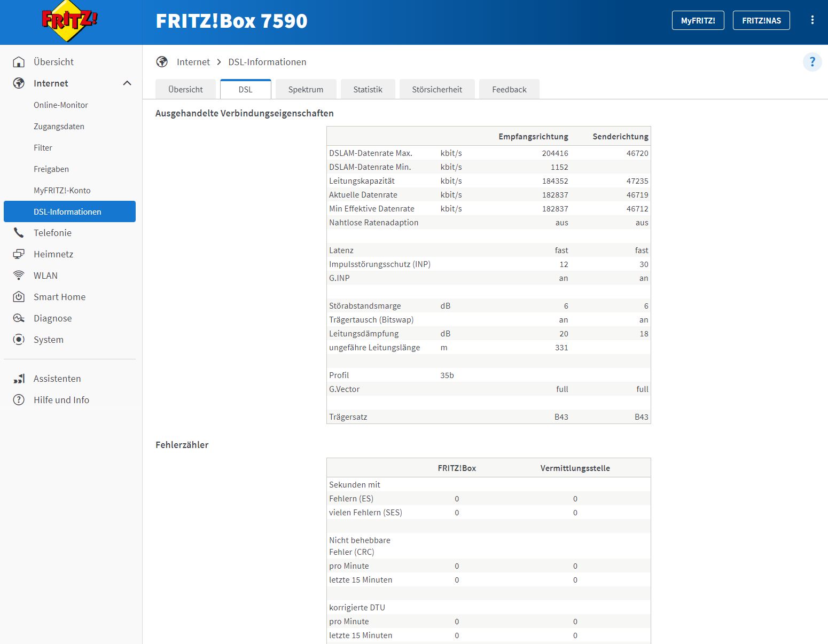Open the Filter submenu entry
Image resolution: width=828 pixels, height=644 pixels.
[69, 148]
